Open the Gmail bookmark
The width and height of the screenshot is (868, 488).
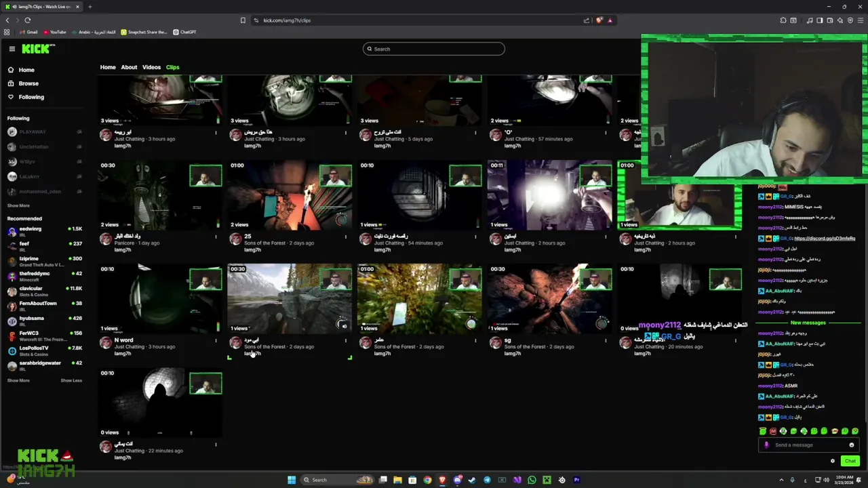(28, 32)
